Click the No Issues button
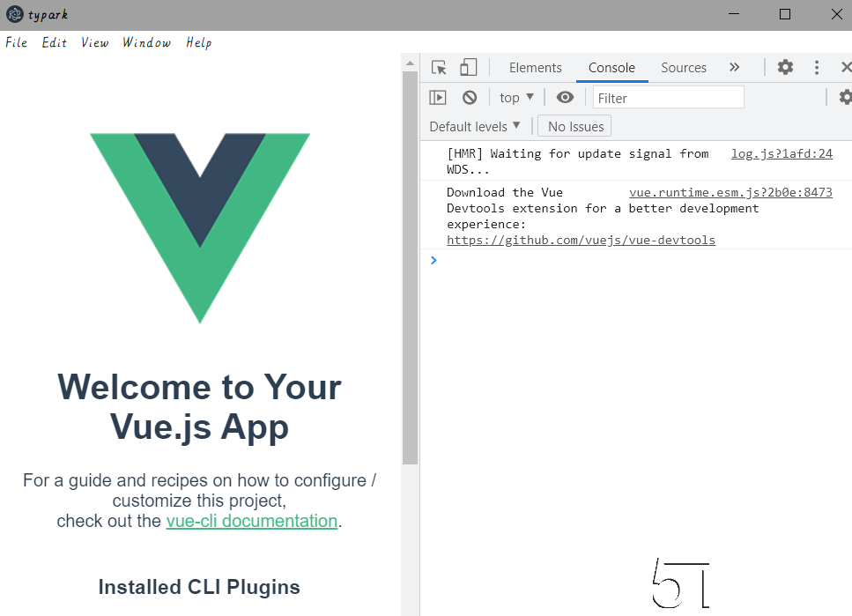 click(x=574, y=126)
